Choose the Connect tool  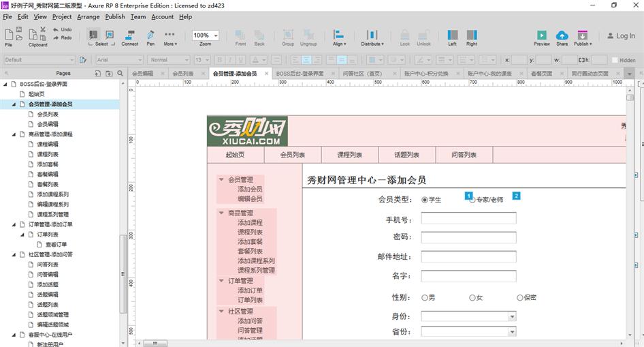pyautogui.click(x=130, y=37)
